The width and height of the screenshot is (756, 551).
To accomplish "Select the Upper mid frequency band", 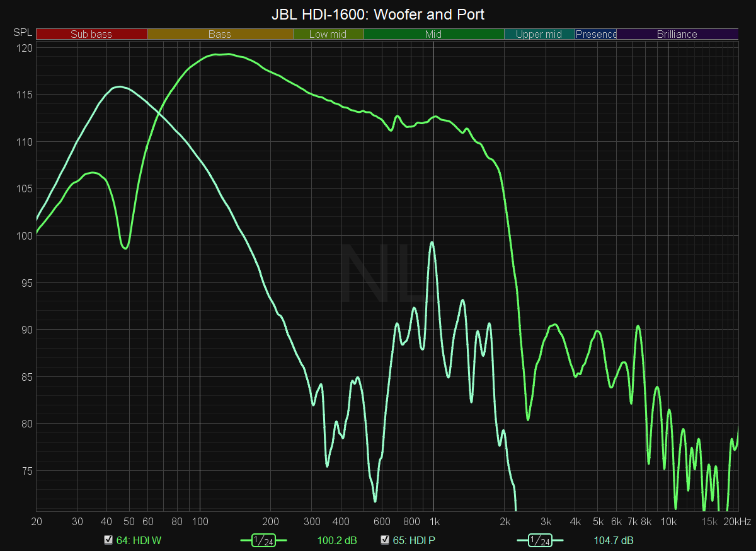I will (x=539, y=34).
